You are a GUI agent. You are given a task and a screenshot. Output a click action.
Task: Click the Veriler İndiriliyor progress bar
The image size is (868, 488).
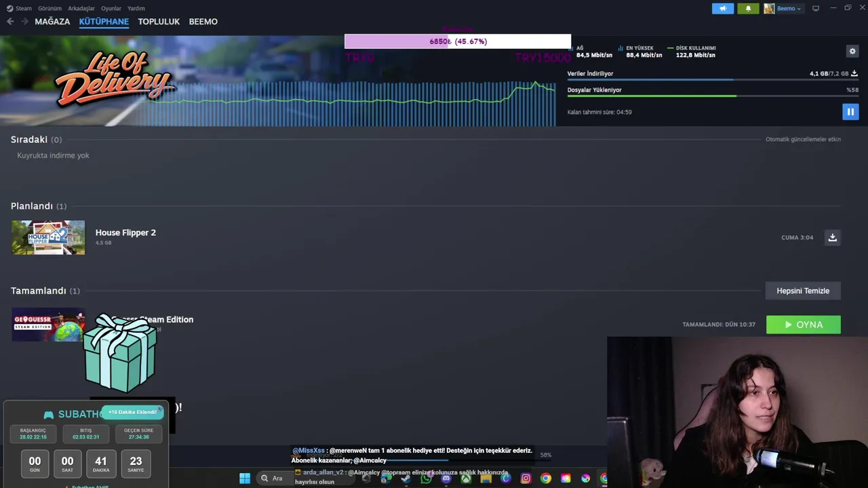(713, 80)
